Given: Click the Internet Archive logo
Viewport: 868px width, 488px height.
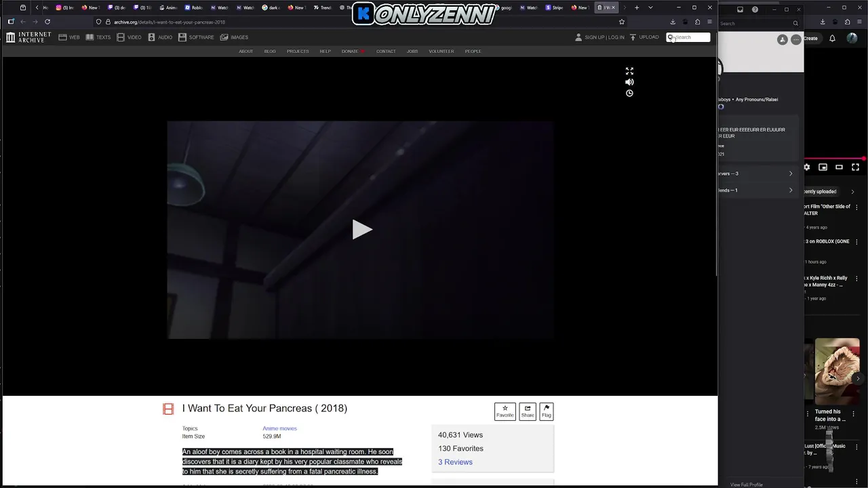Looking at the screenshot, I should tap(28, 37).
